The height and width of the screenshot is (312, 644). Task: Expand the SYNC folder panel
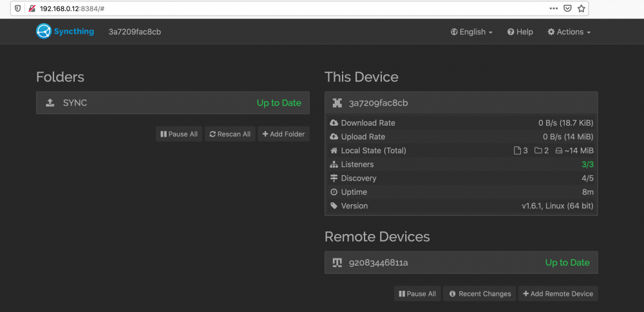(173, 102)
